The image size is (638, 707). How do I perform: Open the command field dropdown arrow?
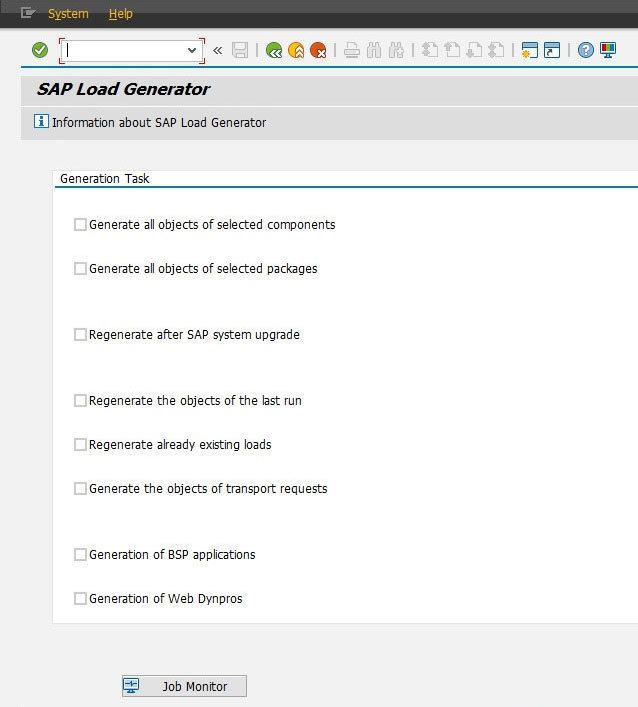(192, 50)
